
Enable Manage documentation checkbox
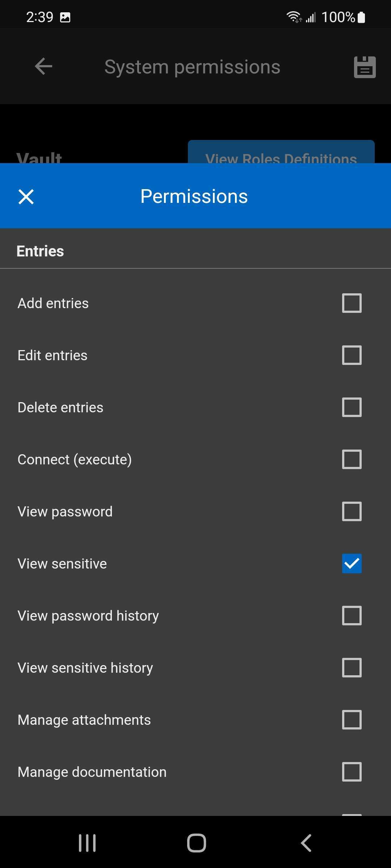pos(352,772)
